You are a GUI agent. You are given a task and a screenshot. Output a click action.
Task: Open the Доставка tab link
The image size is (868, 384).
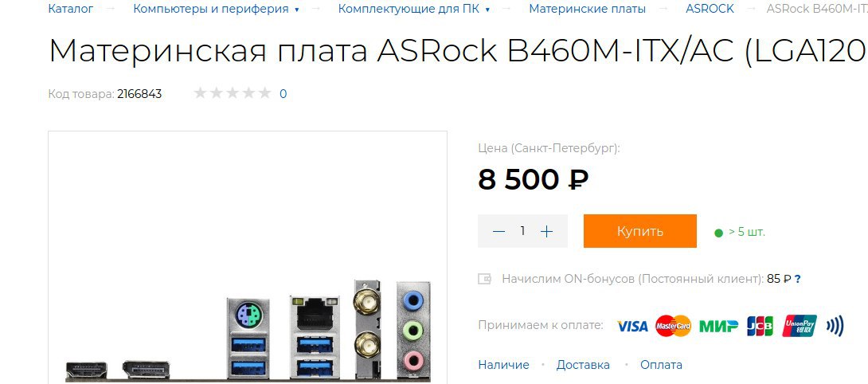tap(583, 365)
